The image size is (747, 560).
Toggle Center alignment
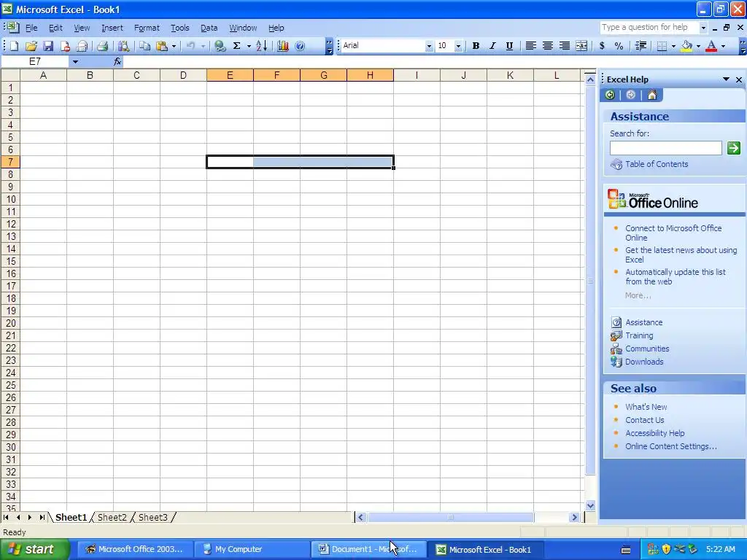548,46
